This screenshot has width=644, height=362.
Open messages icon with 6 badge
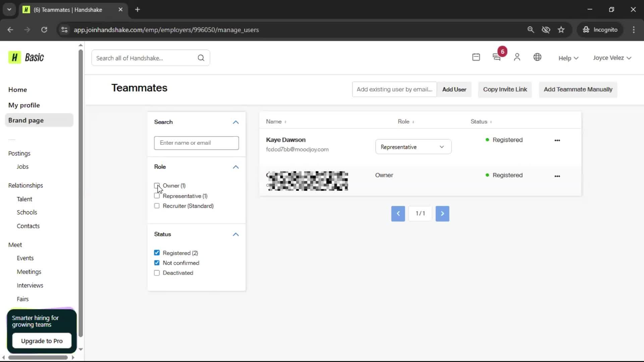[497, 57]
